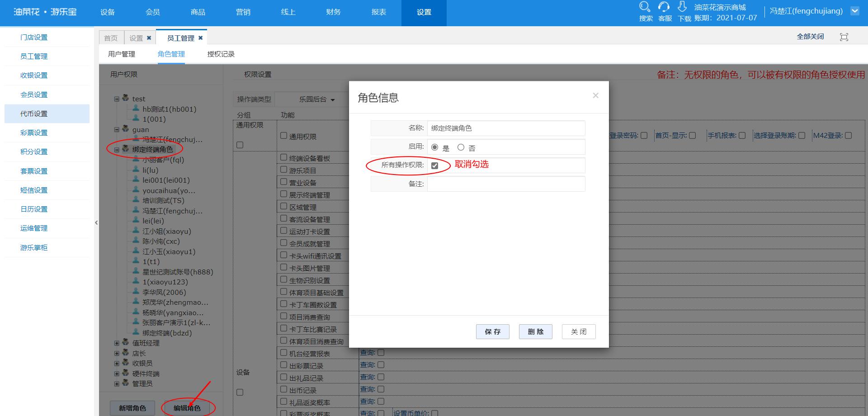The height and width of the screenshot is (416, 868).
Task: Click 编辑角色 button
Action: [x=187, y=408]
